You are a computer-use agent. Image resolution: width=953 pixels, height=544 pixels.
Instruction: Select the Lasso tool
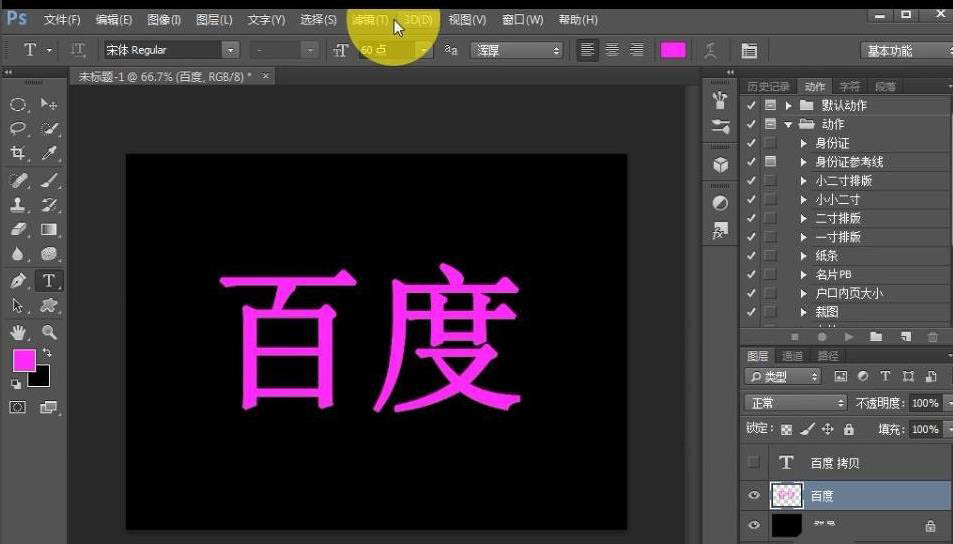[x=18, y=128]
